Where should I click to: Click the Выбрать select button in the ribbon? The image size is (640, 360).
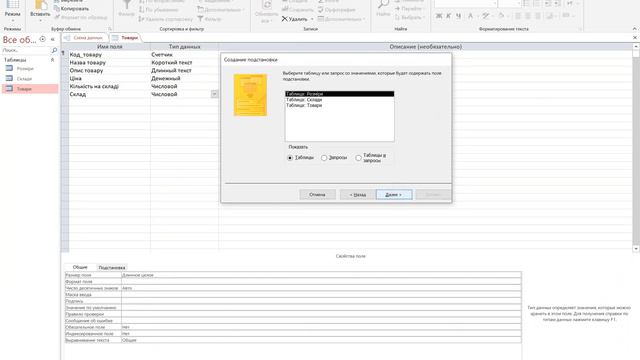tap(409, 18)
